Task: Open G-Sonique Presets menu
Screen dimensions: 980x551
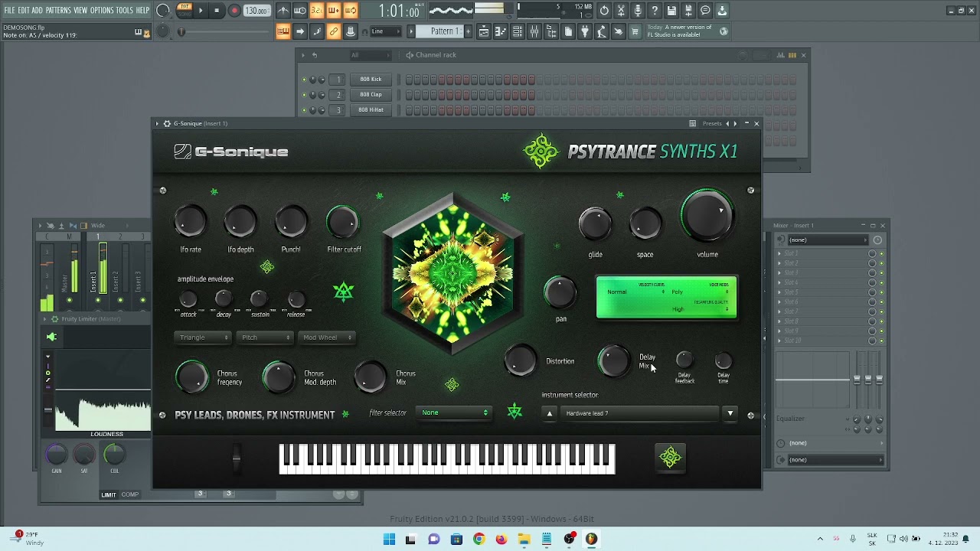Action: [x=712, y=123]
